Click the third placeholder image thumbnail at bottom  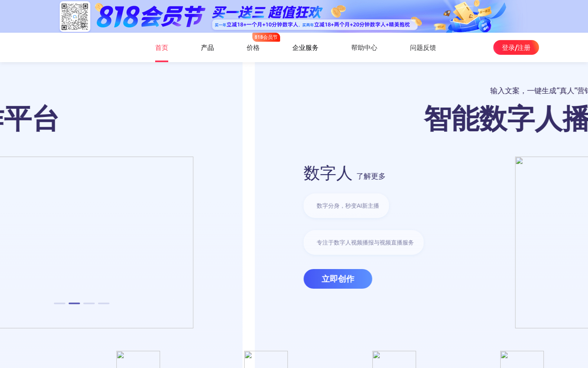(394, 359)
